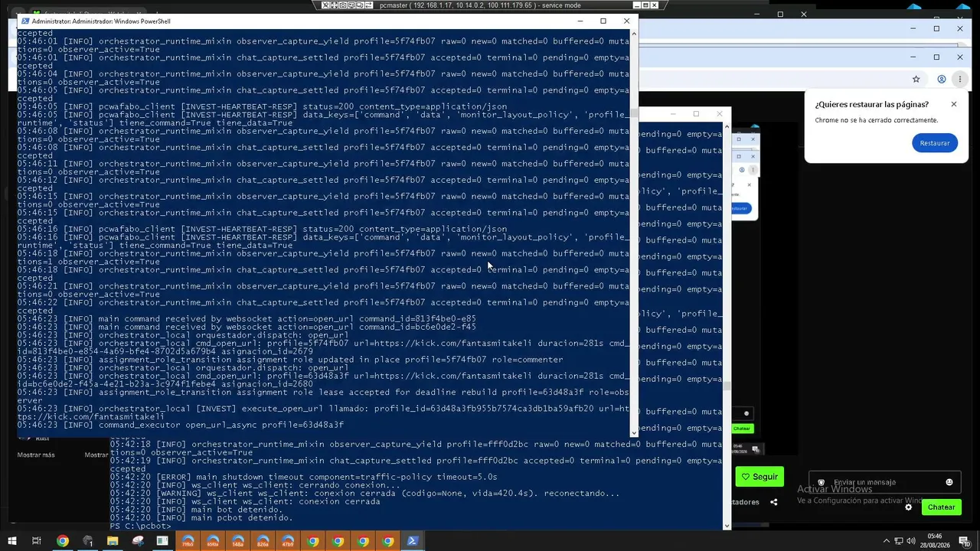Screen dimensions: 980x551
Task: Click the pcmaster remote session title bar
Action: 480,5
